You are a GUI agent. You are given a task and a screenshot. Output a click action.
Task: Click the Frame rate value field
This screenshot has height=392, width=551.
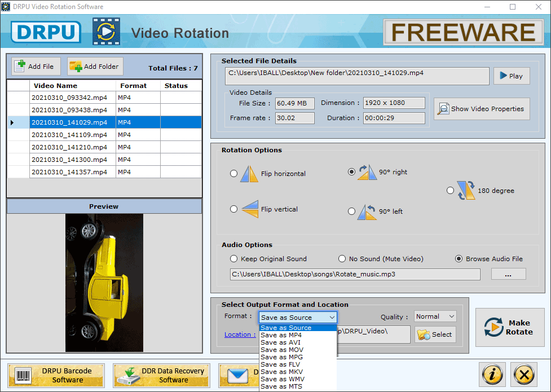click(295, 118)
